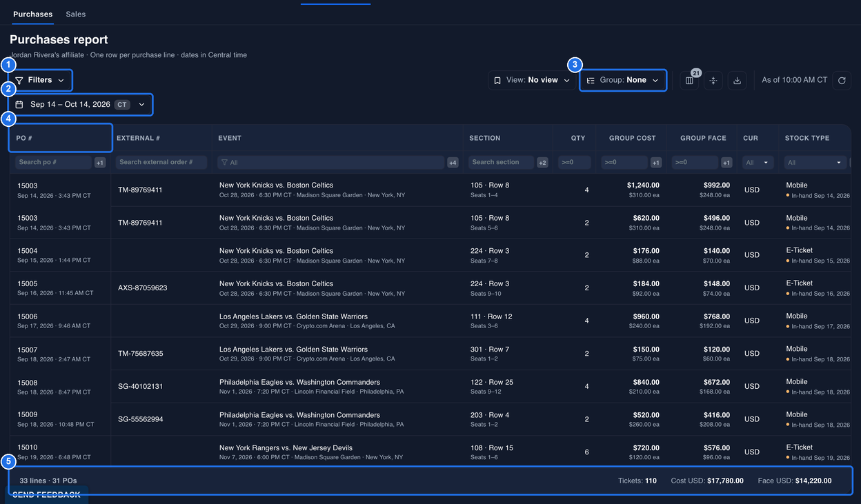The height and width of the screenshot is (504, 861).
Task: Focus the Search po # field
Action: [x=54, y=163]
